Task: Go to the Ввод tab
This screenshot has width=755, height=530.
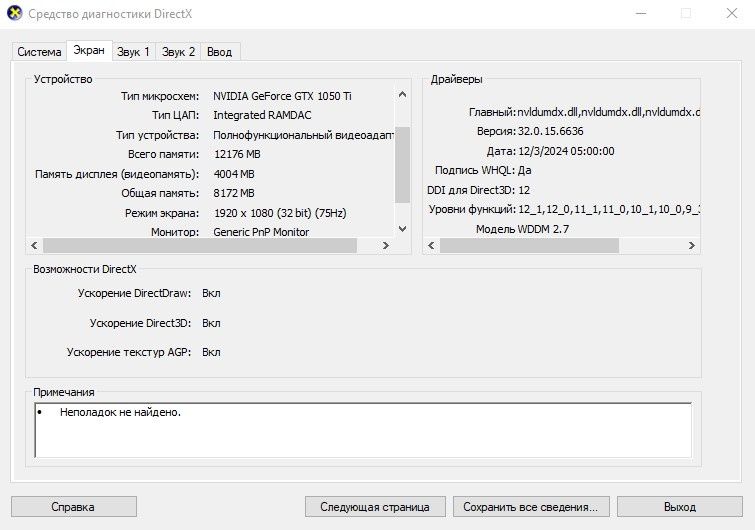Action: click(220, 52)
